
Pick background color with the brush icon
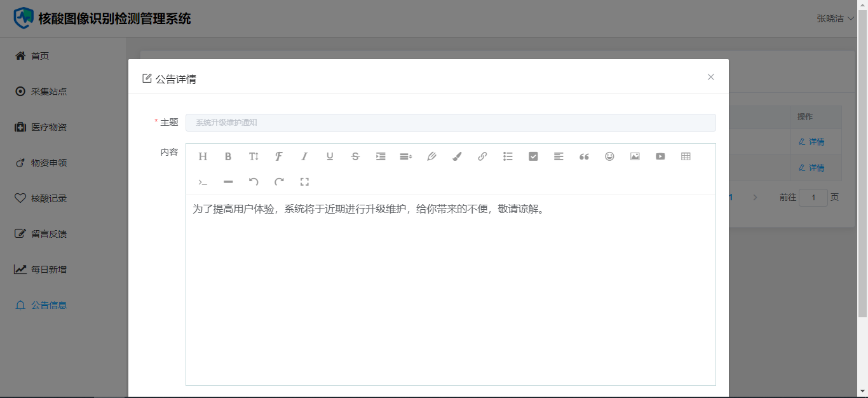tap(457, 156)
